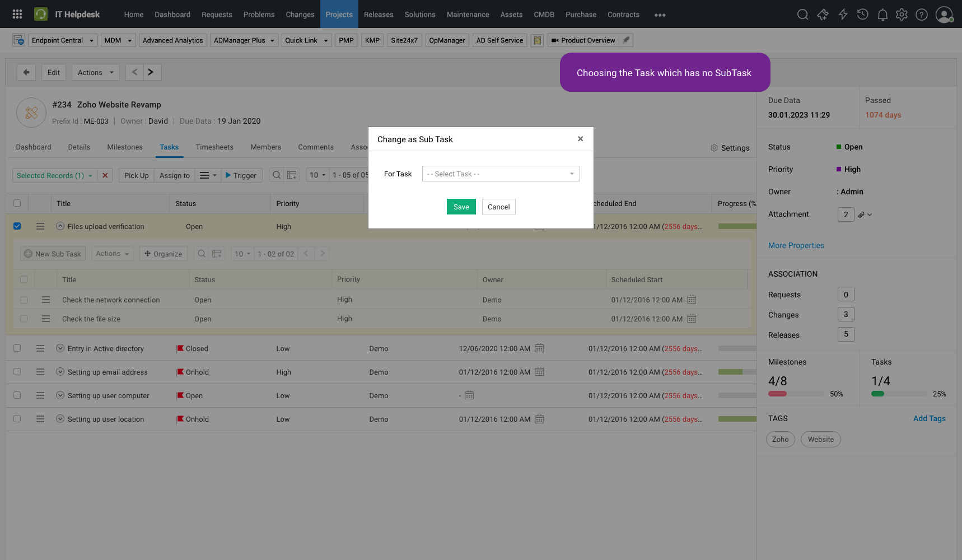Click drag handle of Setting up email address

pyautogui.click(x=40, y=372)
